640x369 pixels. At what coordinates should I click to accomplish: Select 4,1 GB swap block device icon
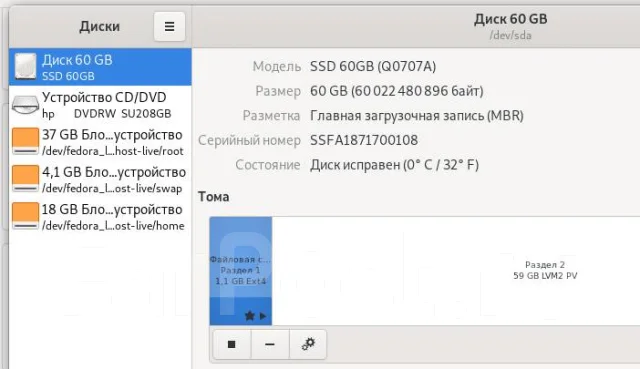pos(25,178)
